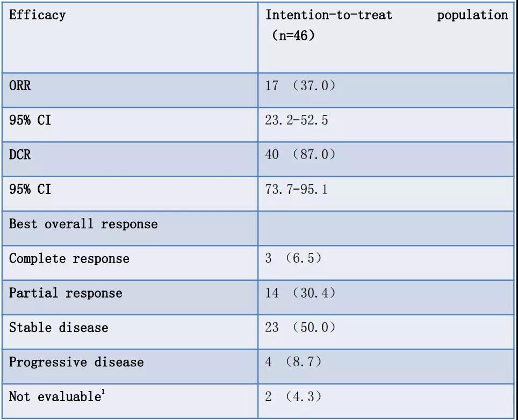Image resolution: width=518 pixels, height=420 pixels.
Task: Click the Complete response label
Action: tap(69, 258)
